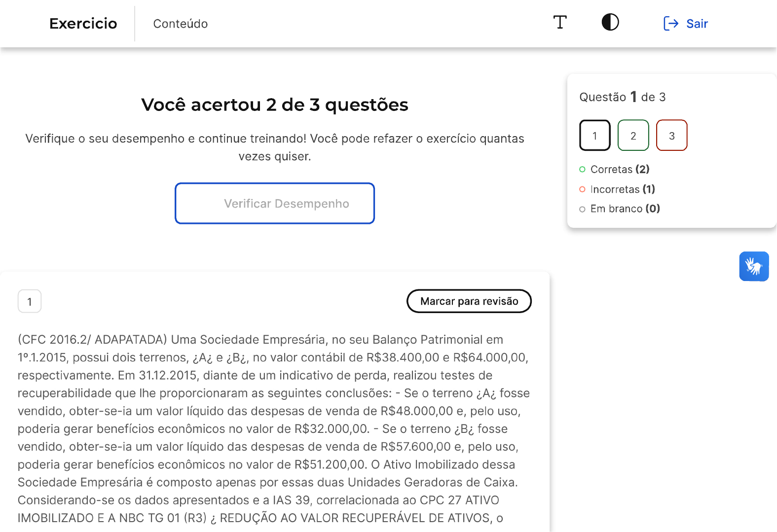Click the Sair exit arrow icon
The image size is (777, 532).
[x=671, y=24]
